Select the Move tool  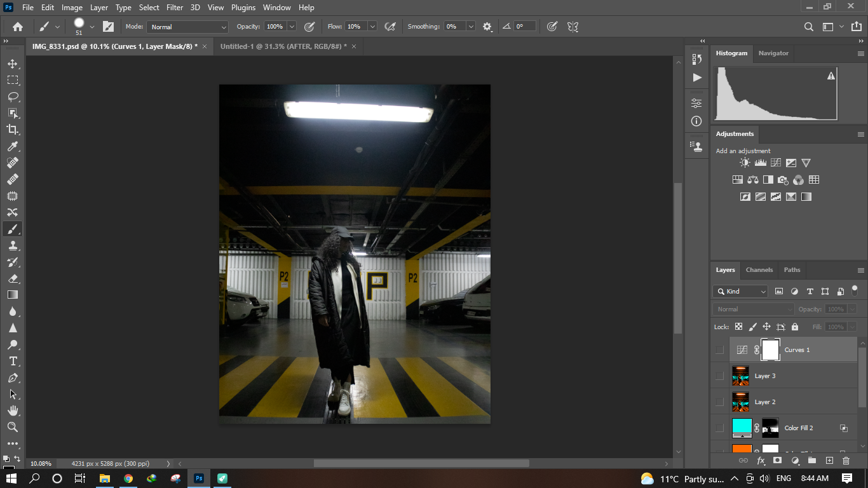tap(13, 64)
